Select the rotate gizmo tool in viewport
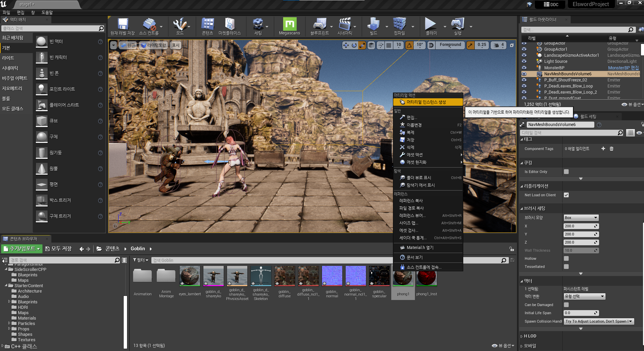This screenshot has height=351, width=644. tap(354, 45)
